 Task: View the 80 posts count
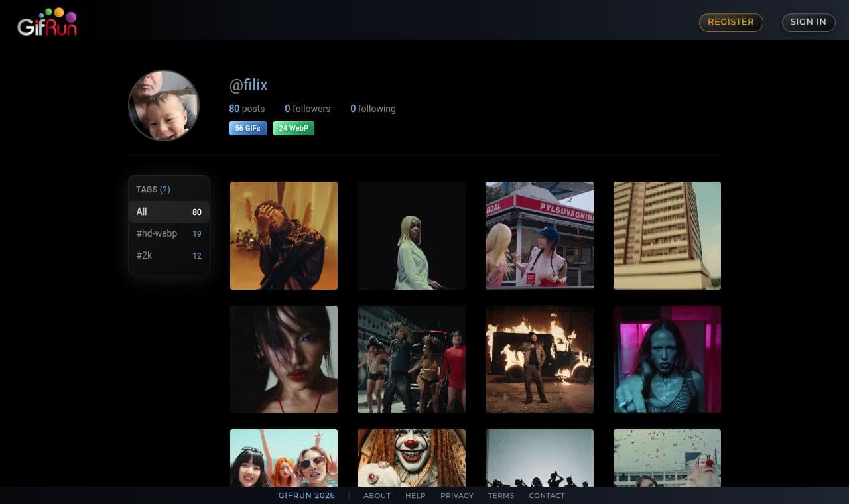pyautogui.click(x=247, y=109)
